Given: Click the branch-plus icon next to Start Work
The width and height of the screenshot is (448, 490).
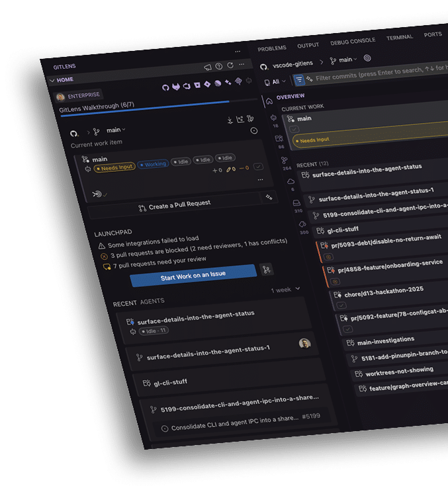Looking at the screenshot, I should (x=267, y=270).
